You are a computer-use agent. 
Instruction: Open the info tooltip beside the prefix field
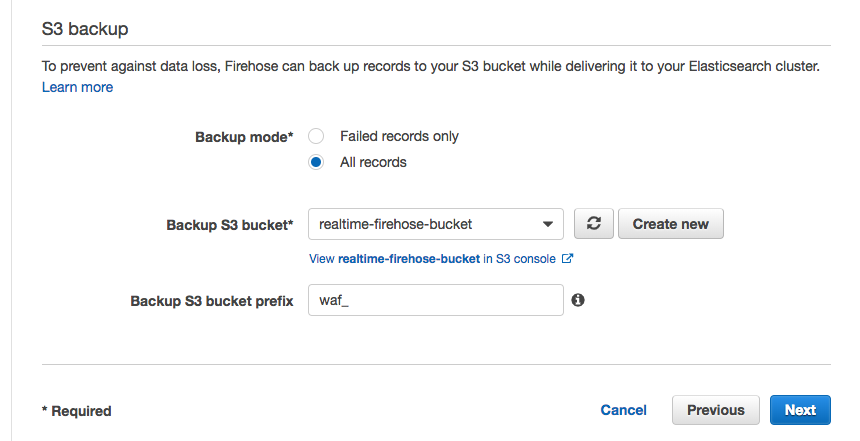coord(578,300)
